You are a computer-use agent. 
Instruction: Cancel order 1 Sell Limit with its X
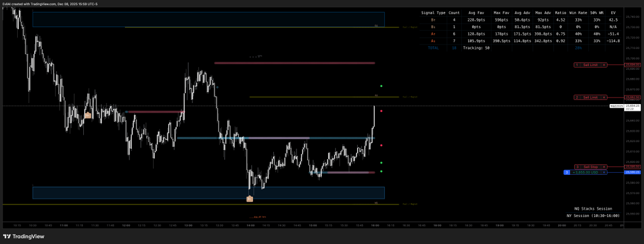[x=604, y=65]
